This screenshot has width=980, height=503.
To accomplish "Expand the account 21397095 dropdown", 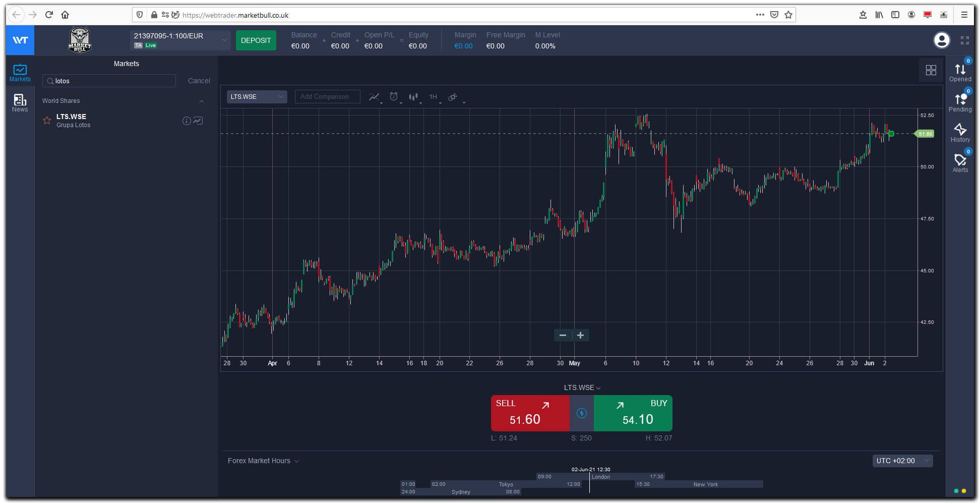I will [x=180, y=40].
